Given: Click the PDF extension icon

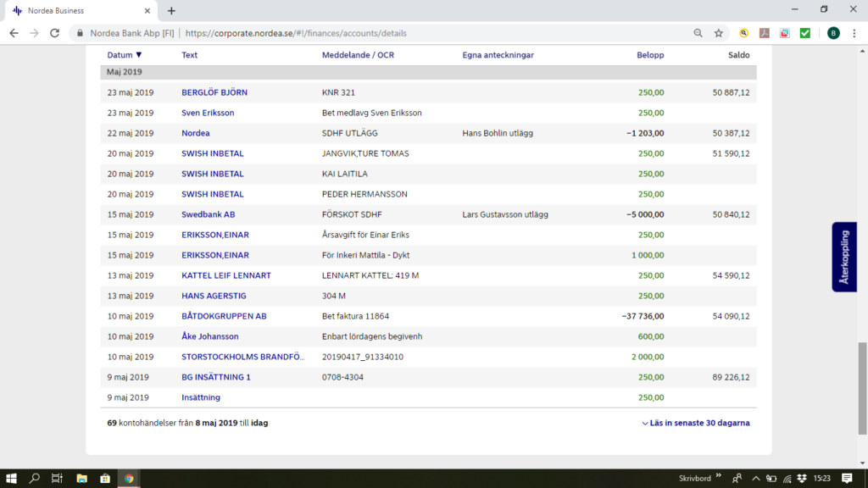Looking at the screenshot, I should click(765, 33).
